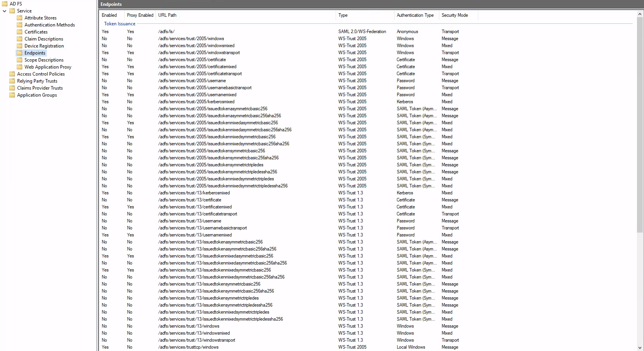The image size is (644, 351).
Task: Open Certificates in the tree
Action: 36,32
